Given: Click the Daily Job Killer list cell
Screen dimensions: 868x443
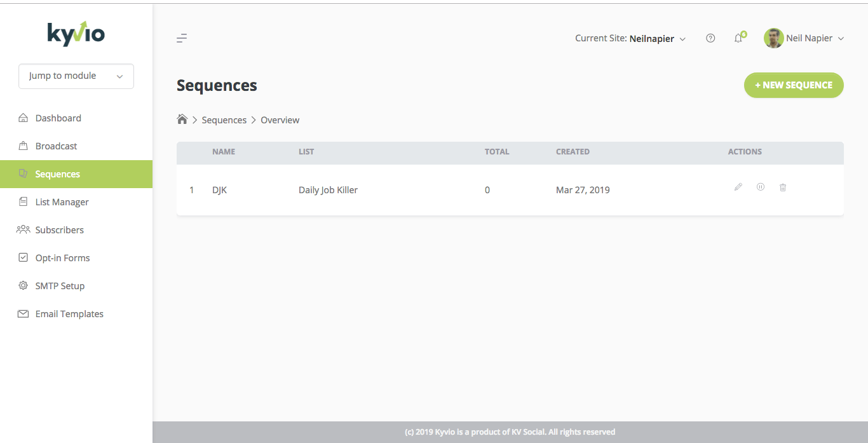Looking at the screenshot, I should tap(328, 190).
